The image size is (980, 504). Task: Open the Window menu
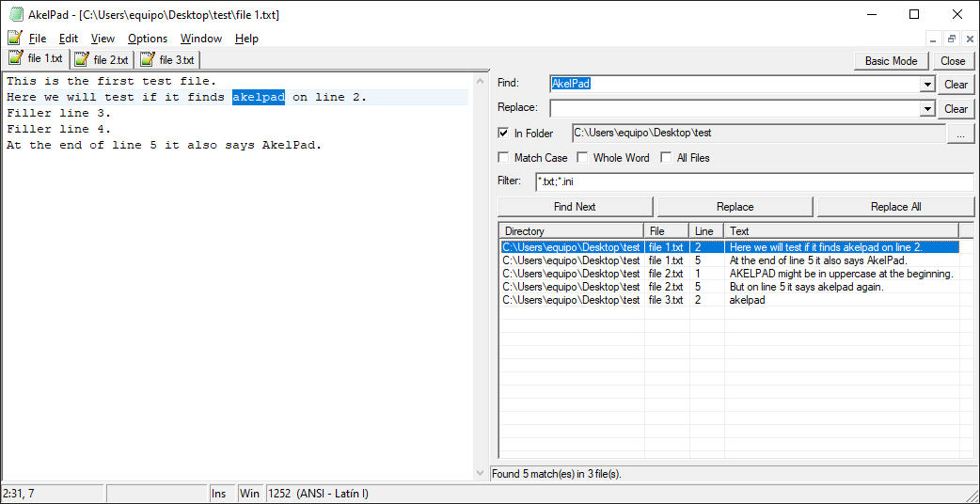(201, 39)
